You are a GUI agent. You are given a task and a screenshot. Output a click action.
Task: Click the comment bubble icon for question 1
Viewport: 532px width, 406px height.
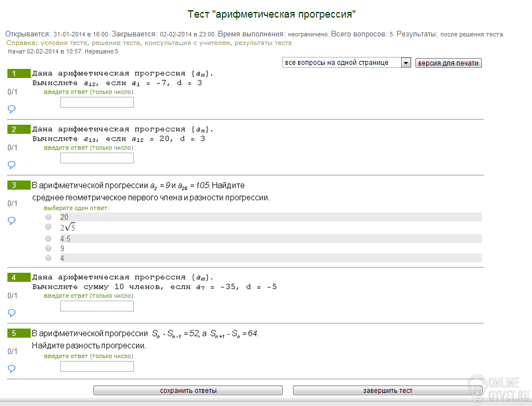click(x=11, y=109)
